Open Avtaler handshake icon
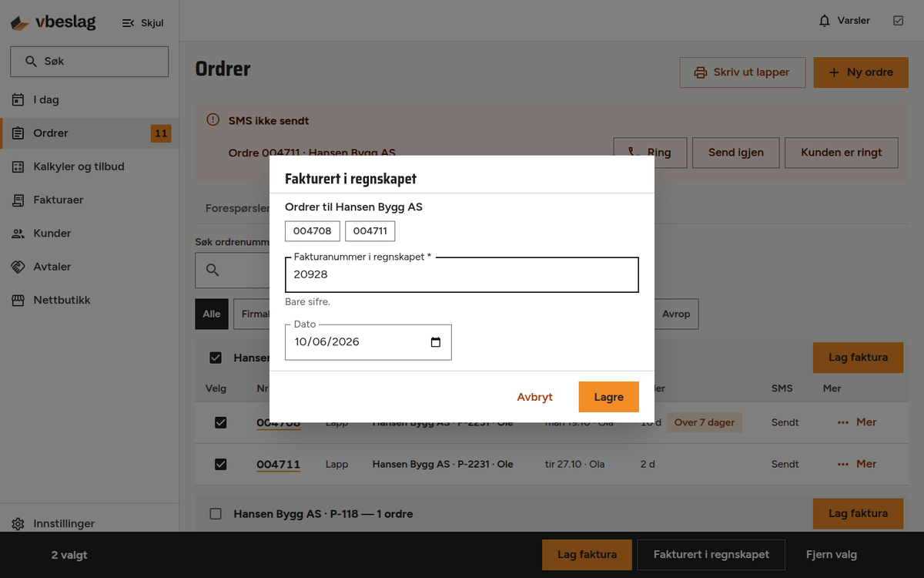The width and height of the screenshot is (924, 578). click(18, 267)
